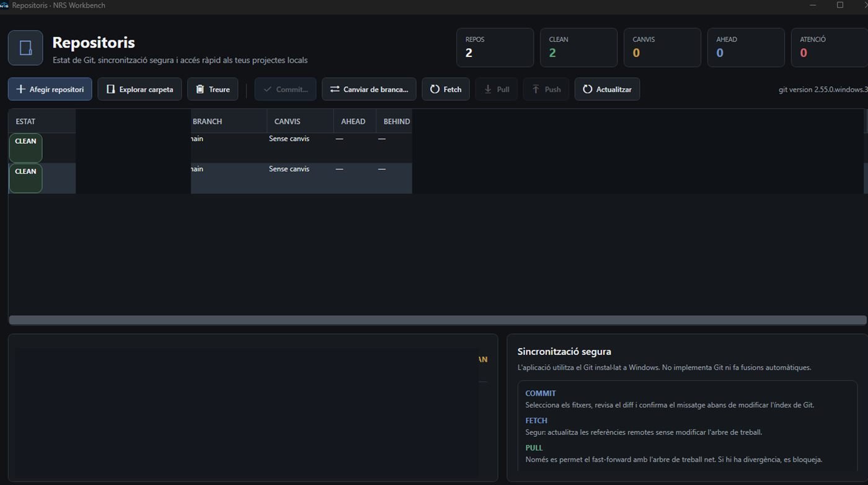This screenshot has width=868, height=485.
Task: Minimize the NRS Workbench window
Action: [813, 5]
